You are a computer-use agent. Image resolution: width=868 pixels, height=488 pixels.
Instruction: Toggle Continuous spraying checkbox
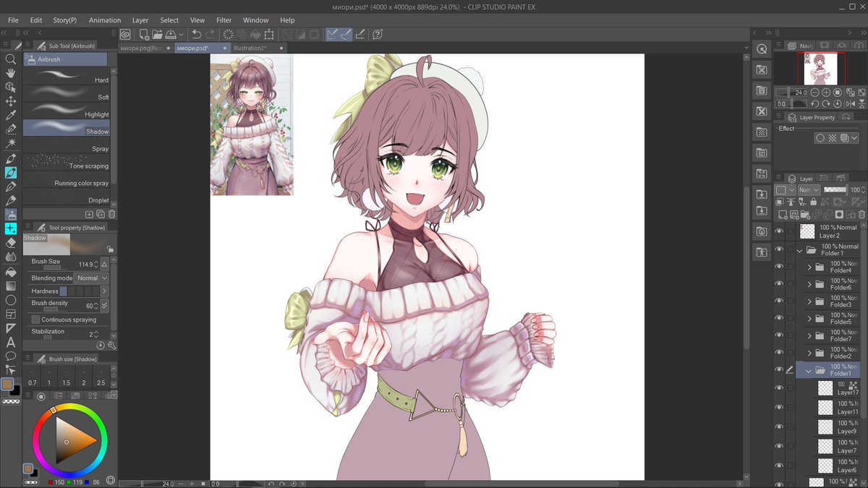(35, 320)
